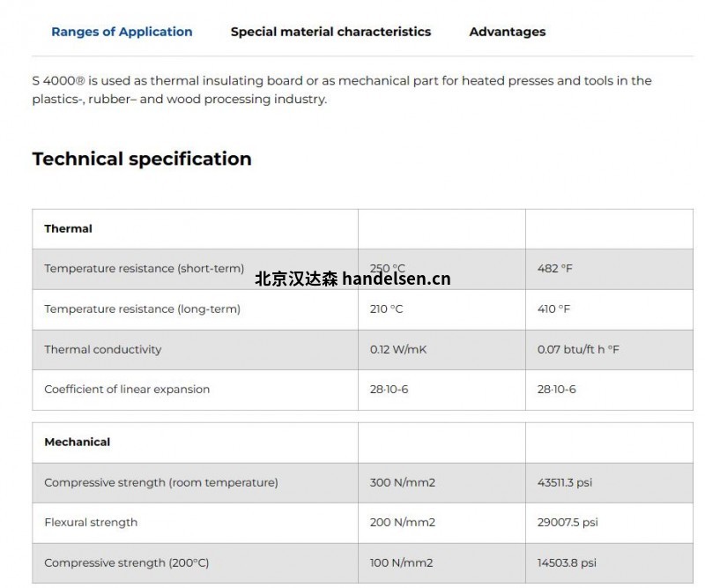Click the Mechanical section header cell
The width and height of the screenshot is (705, 588).
78,442
